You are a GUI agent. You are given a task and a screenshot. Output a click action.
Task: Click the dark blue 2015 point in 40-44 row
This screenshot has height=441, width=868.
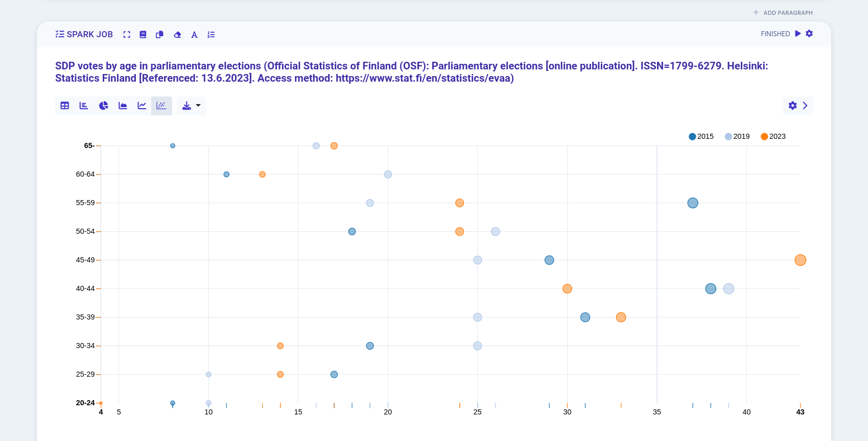coord(711,289)
